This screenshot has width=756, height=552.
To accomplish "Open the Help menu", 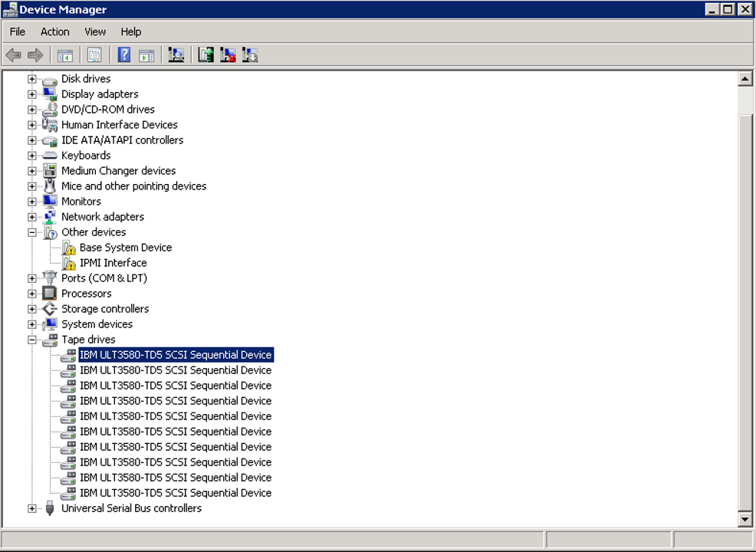I will coord(131,32).
